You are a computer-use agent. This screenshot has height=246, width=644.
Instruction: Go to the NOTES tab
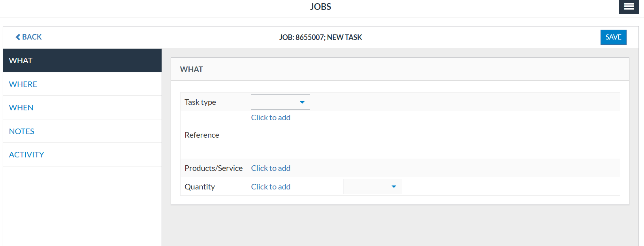coord(22,131)
